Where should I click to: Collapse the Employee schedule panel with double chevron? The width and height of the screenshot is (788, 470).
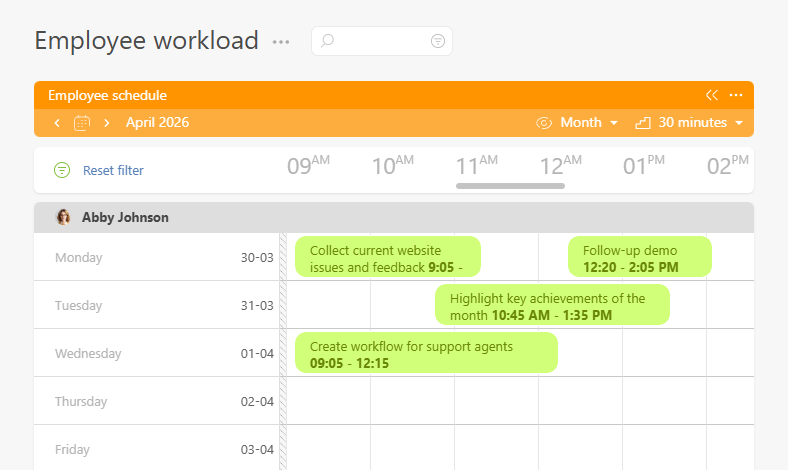tap(711, 95)
